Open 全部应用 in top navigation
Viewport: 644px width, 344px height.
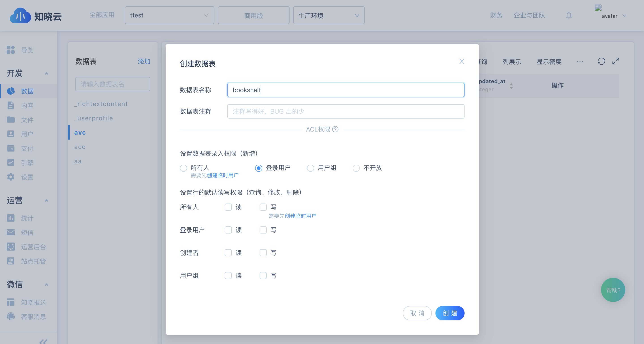[x=102, y=15]
